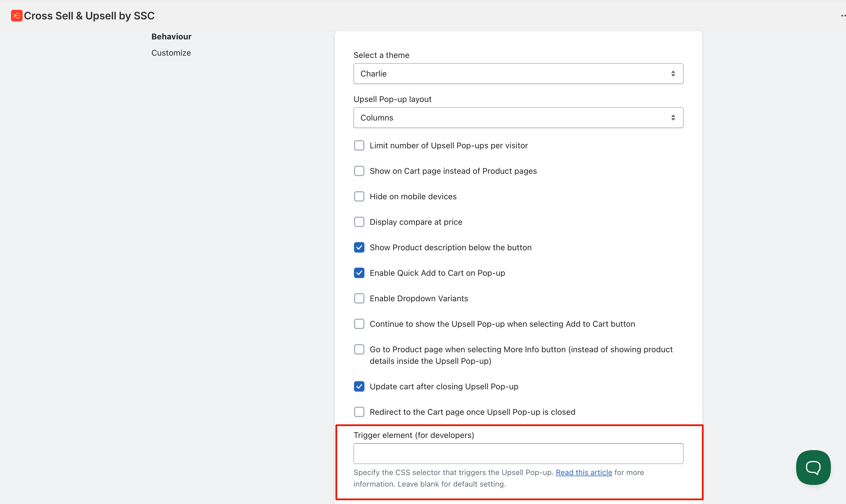The height and width of the screenshot is (504, 846).
Task: Click the Trigger element input field
Action: (x=518, y=453)
